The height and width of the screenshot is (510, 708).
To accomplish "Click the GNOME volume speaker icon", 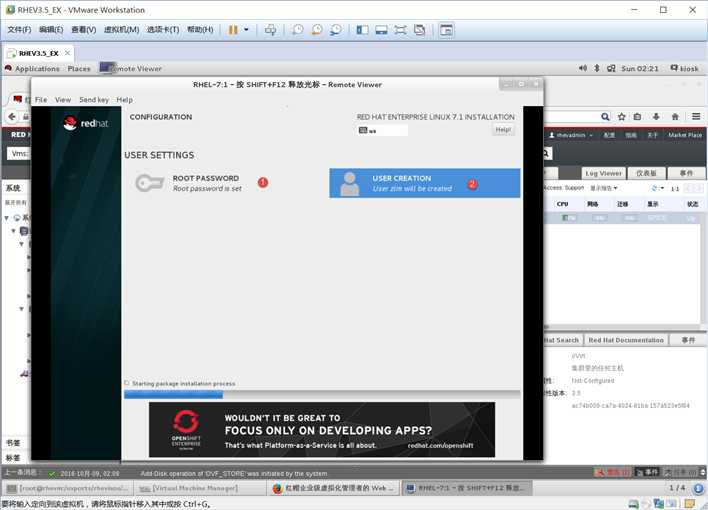I will (x=583, y=68).
